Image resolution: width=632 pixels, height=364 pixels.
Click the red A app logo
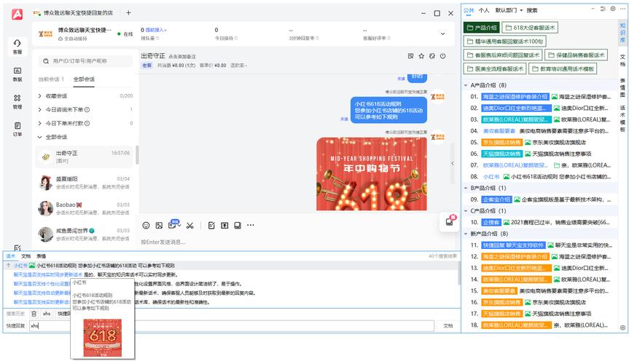click(17, 14)
